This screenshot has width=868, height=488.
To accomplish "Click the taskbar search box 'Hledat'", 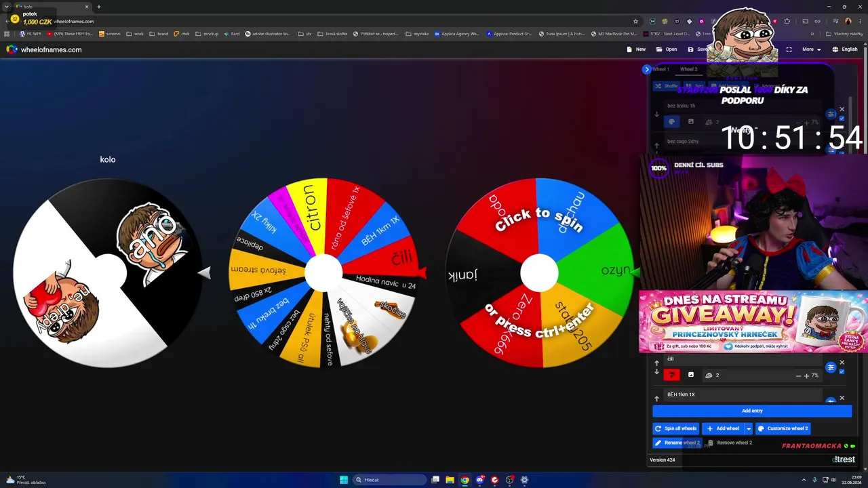I will coord(389,480).
